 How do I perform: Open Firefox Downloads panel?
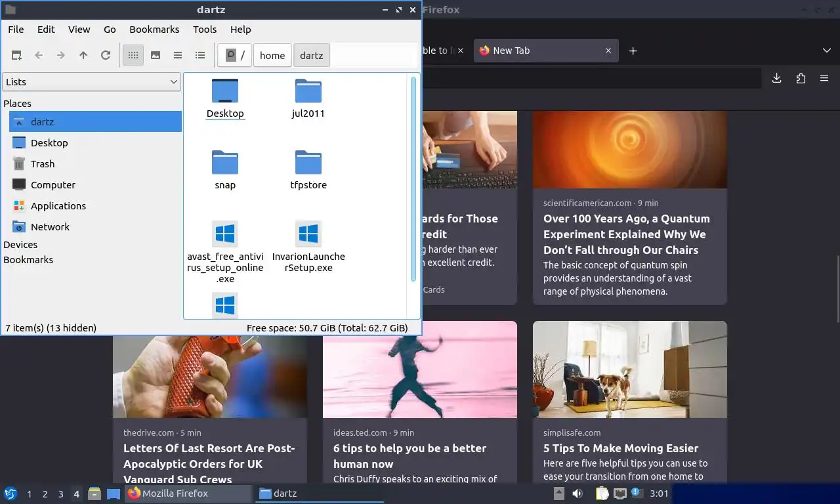(776, 78)
